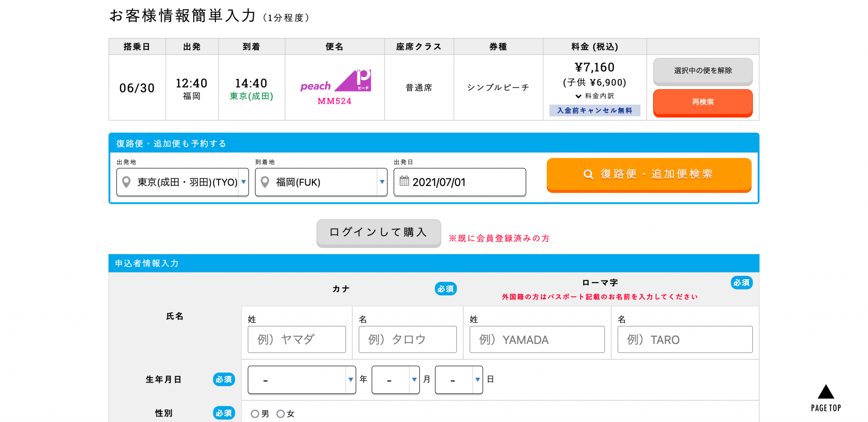
Task: Click the romaji first name field TARO
Action: click(684, 339)
